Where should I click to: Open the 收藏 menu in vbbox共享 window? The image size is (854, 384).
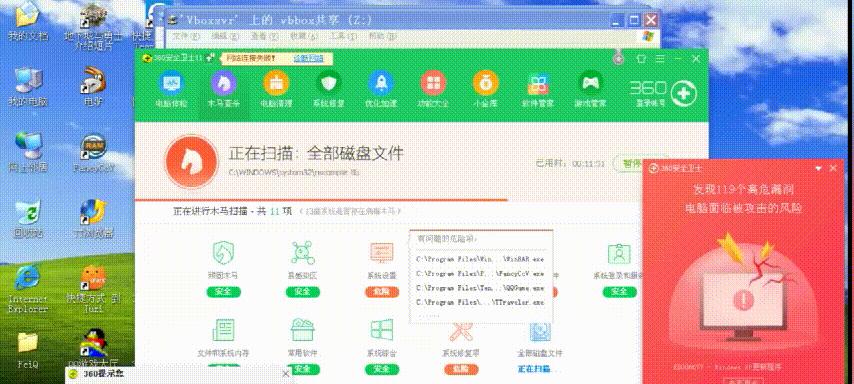click(304, 36)
